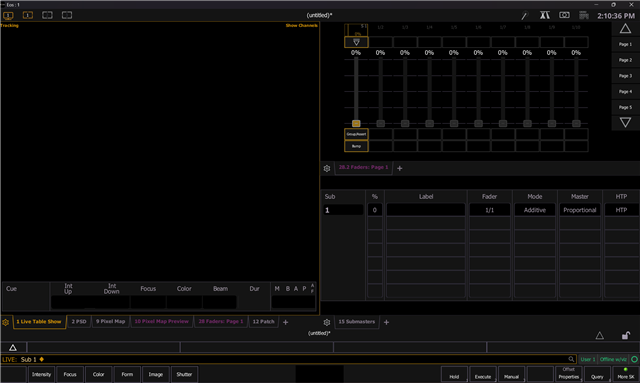Click the Sub 1 percent cell

pyautogui.click(x=375, y=210)
